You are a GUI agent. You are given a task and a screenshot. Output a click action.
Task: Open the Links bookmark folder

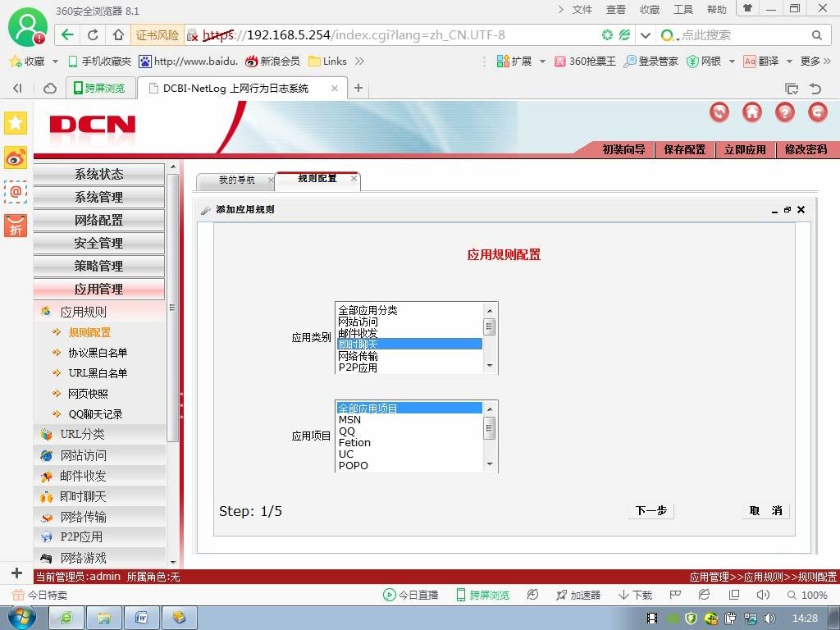tap(328, 61)
